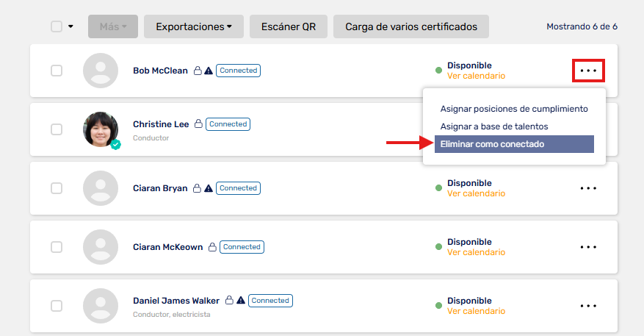Open Christine Lee's profile photo

click(x=101, y=129)
